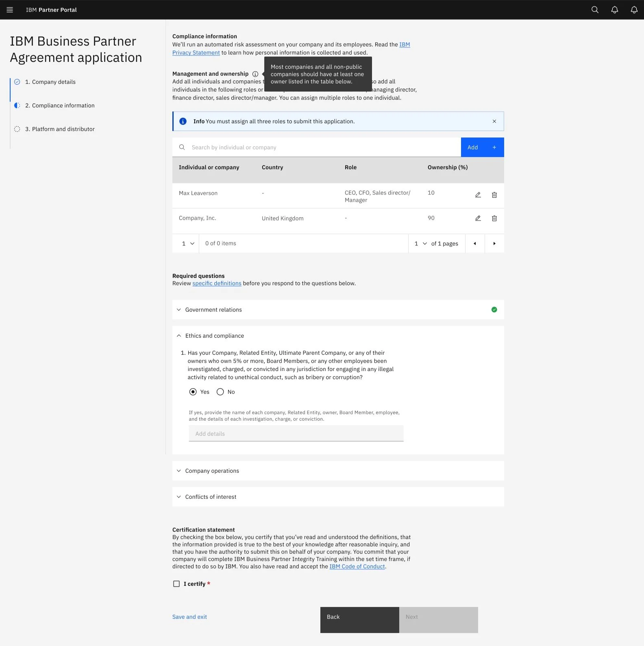Open the page number dropdown beside 'of 1 pages'
This screenshot has width=644, height=646.
(420, 243)
